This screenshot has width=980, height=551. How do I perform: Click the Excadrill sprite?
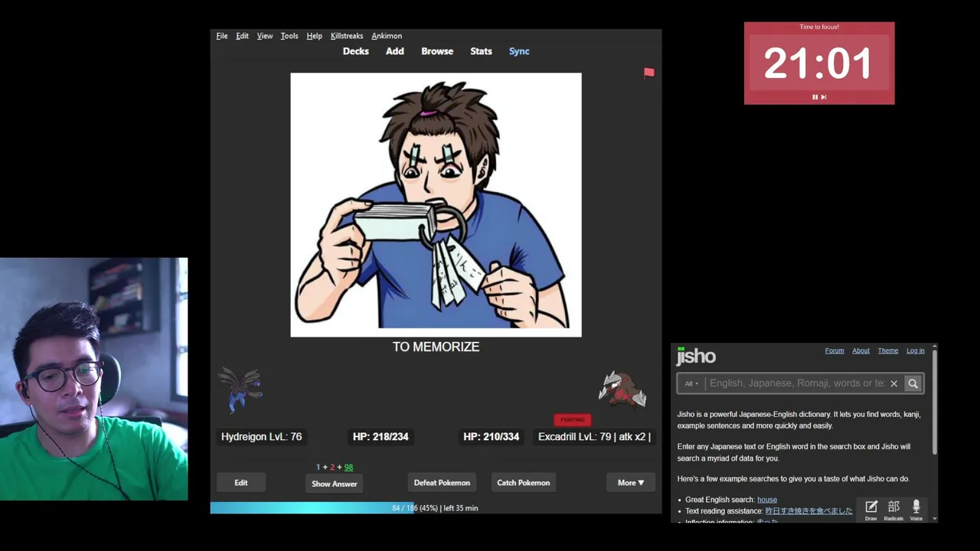[x=622, y=389]
